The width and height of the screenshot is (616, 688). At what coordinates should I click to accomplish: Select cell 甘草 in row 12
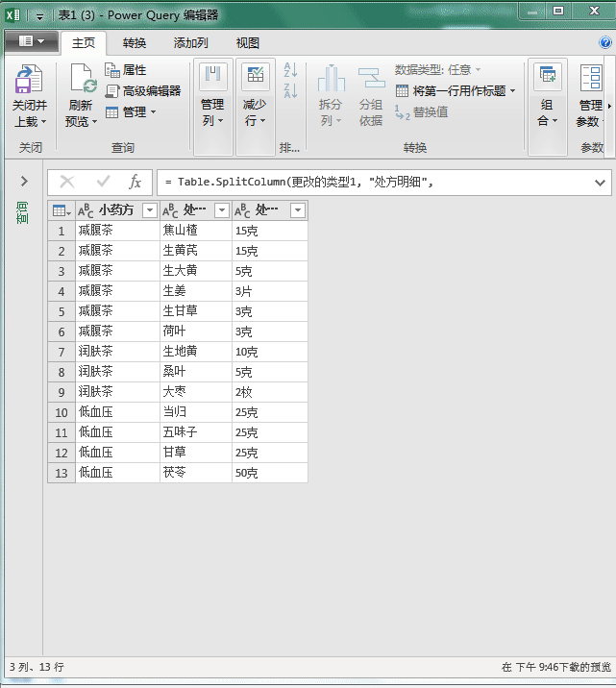[x=196, y=453]
